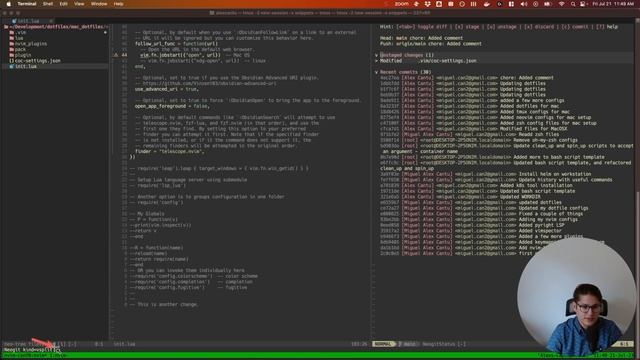This screenshot has width=640, height=360.
Task: Click the battery icon in menu bar
Action: pos(547,4)
